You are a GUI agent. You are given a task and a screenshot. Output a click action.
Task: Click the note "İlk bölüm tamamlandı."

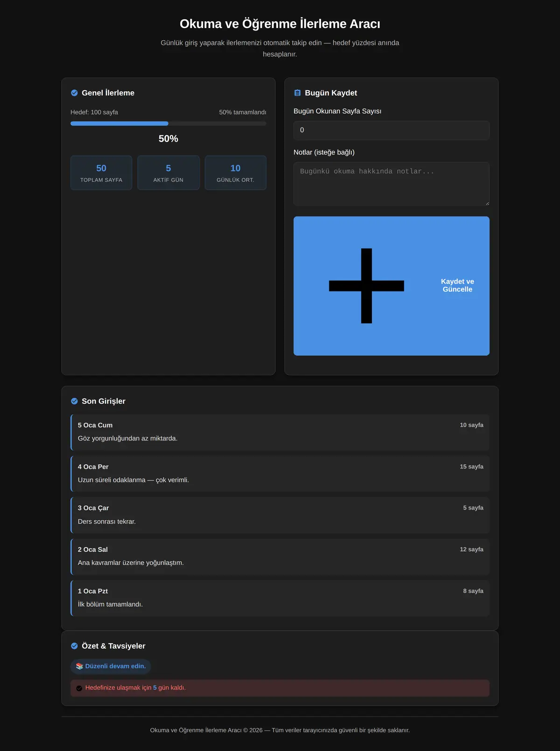coord(110,604)
